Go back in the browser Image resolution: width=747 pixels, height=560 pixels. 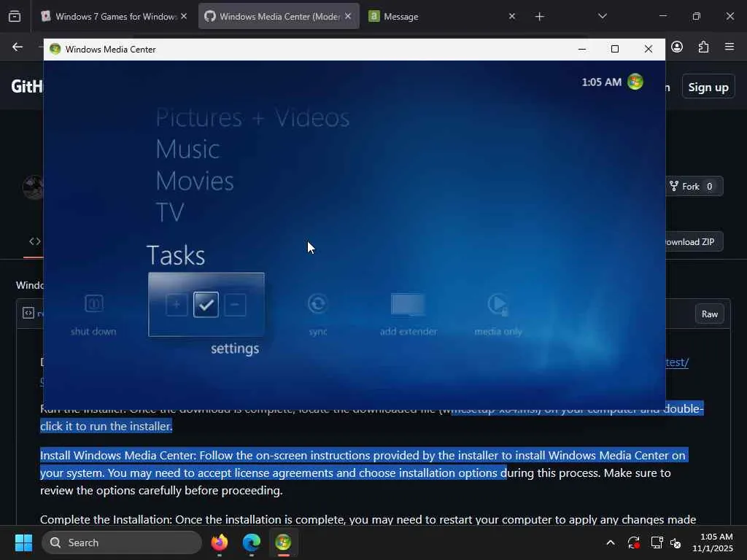point(18,47)
